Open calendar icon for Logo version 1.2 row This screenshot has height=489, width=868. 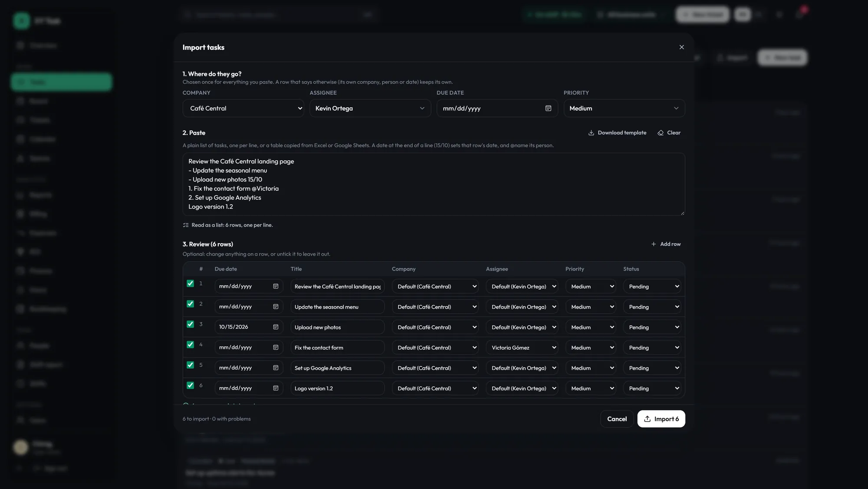click(276, 388)
